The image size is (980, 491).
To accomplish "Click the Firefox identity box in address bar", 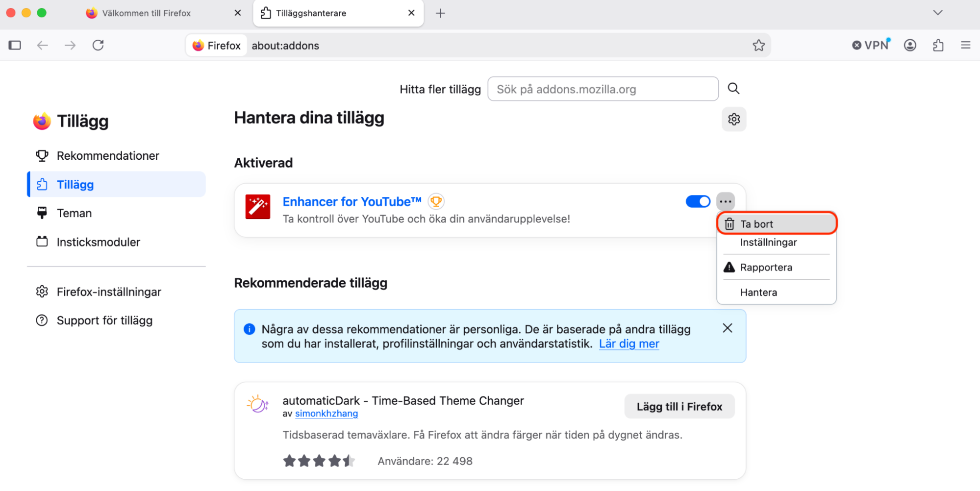I will pos(216,46).
